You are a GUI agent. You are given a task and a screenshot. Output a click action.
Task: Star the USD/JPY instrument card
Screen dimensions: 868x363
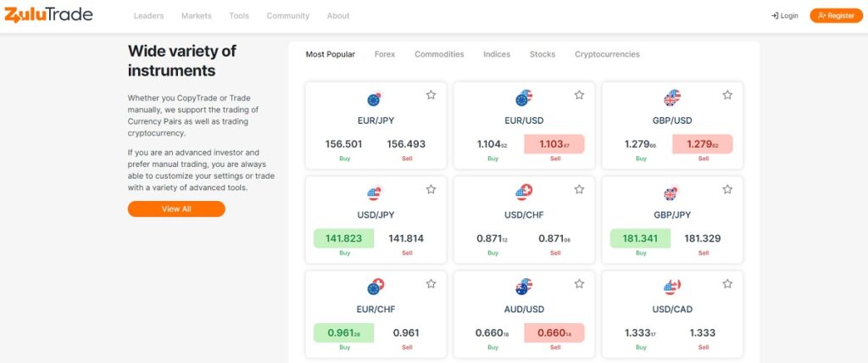click(x=431, y=189)
